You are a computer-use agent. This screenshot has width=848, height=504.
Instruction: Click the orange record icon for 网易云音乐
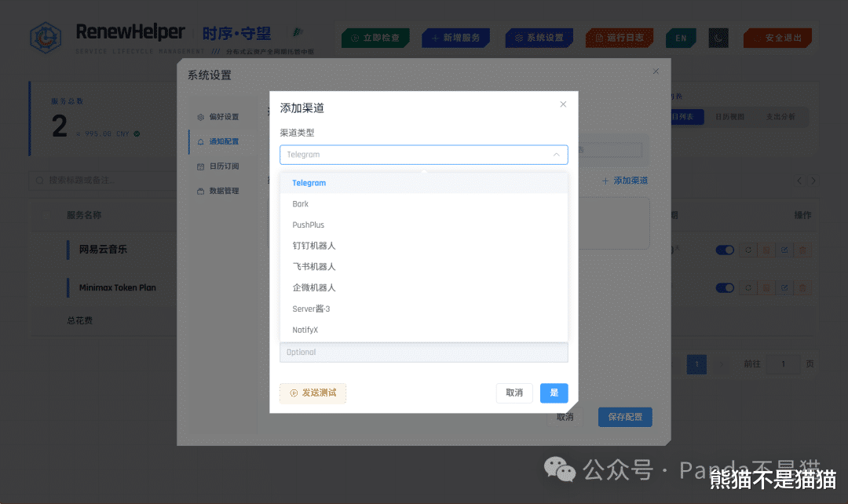766,250
